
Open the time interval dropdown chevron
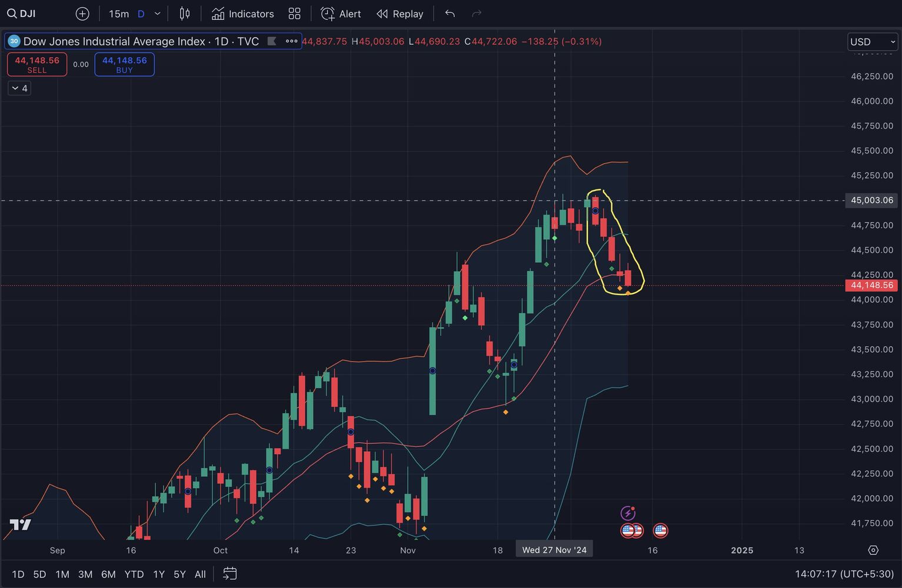click(x=157, y=14)
